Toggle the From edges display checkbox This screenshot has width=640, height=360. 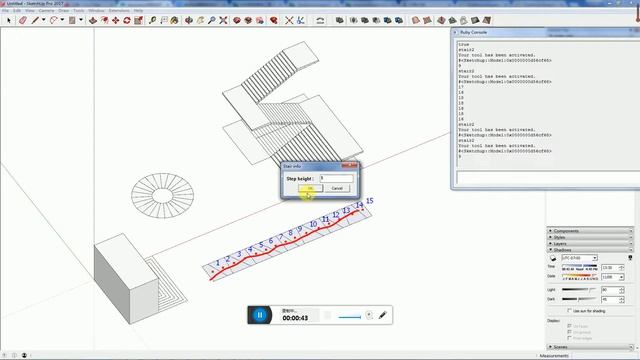pos(569,338)
